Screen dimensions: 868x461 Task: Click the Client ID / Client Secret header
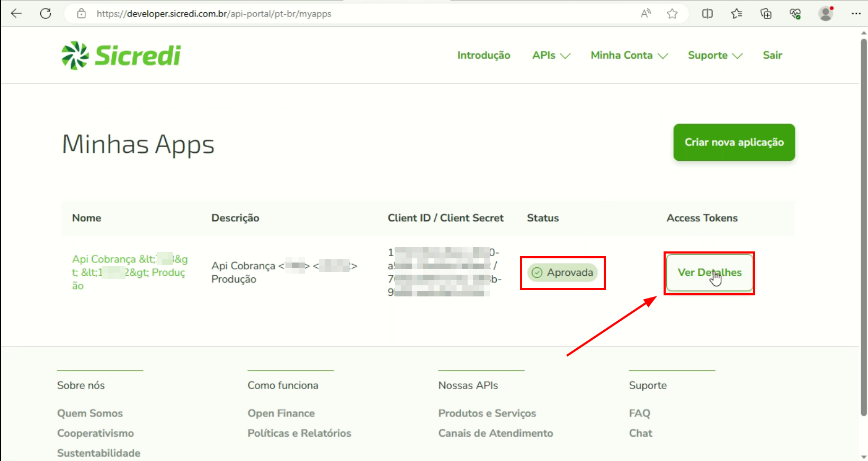pos(445,218)
